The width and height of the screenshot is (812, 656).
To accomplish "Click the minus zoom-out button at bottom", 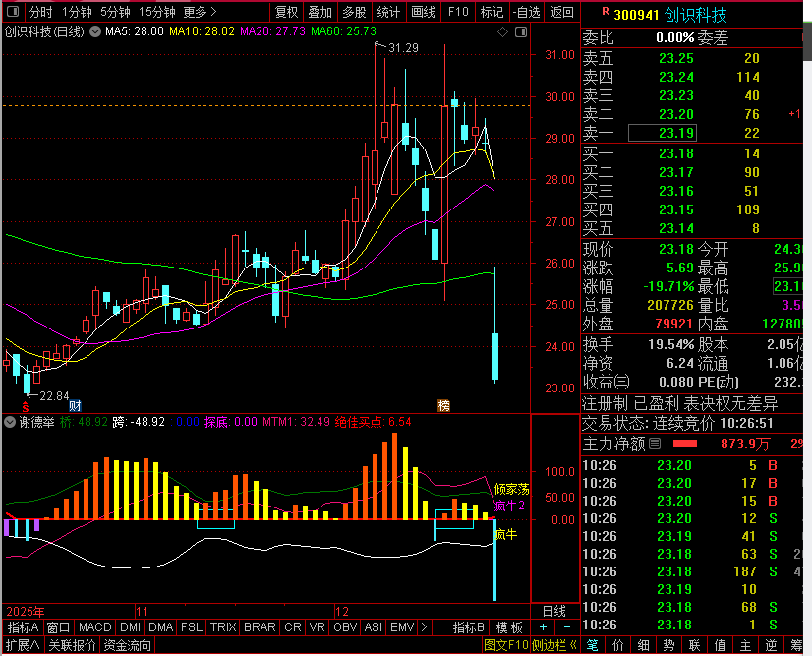I will point(566,627).
